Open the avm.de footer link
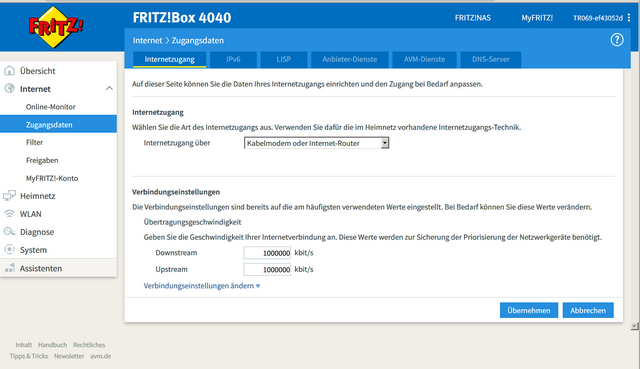The height and width of the screenshot is (369, 640). click(100, 356)
